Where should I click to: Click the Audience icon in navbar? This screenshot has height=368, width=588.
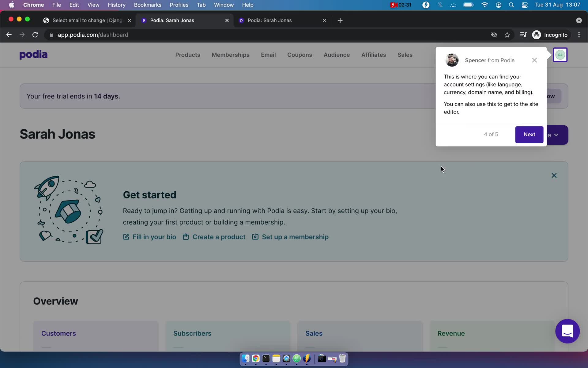click(336, 55)
